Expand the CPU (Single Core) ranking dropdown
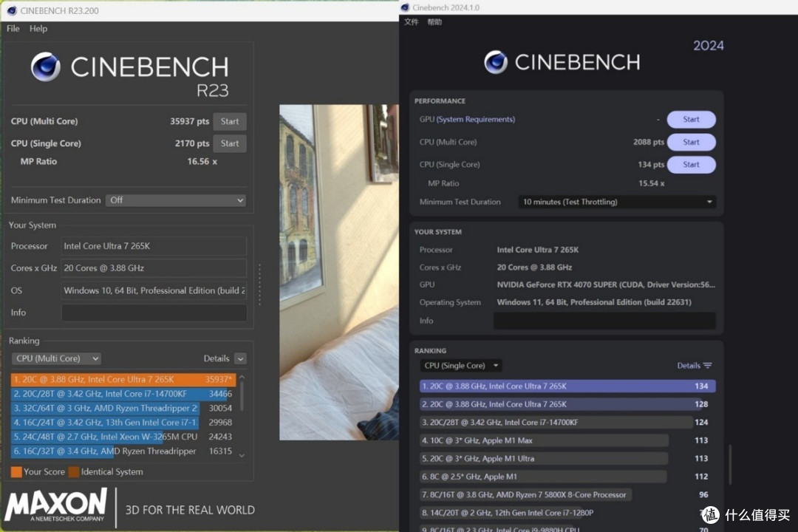Image resolution: width=798 pixels, height=532 pixels. 460,366
